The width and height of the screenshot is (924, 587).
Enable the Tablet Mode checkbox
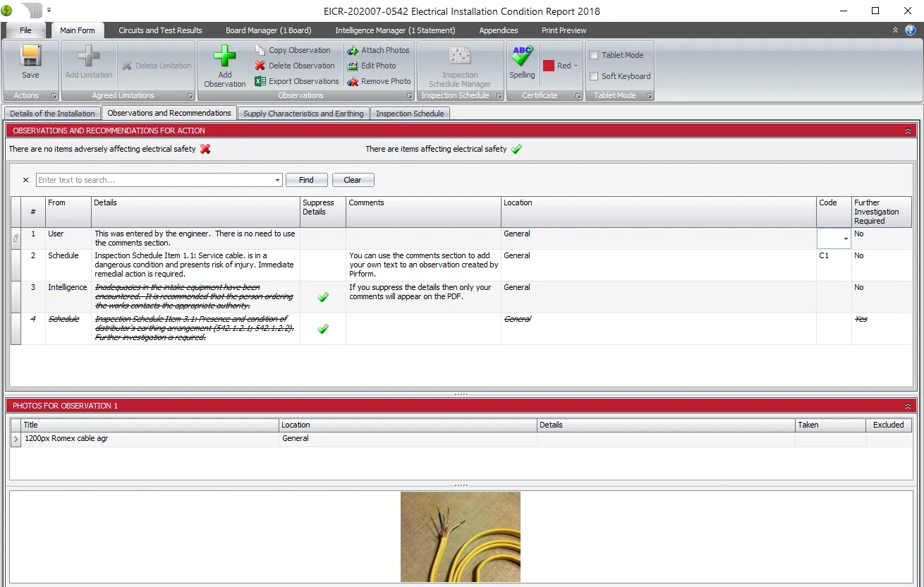click(594, 55)
